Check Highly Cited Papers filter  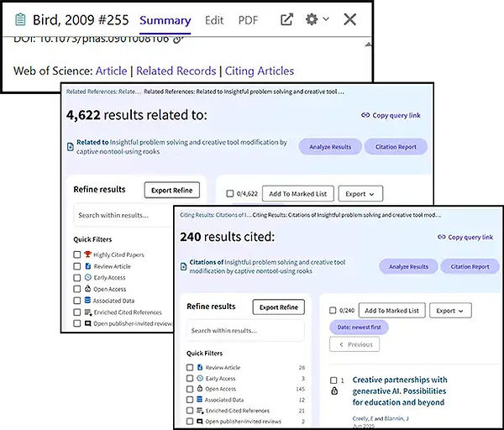tap(76, 254)
